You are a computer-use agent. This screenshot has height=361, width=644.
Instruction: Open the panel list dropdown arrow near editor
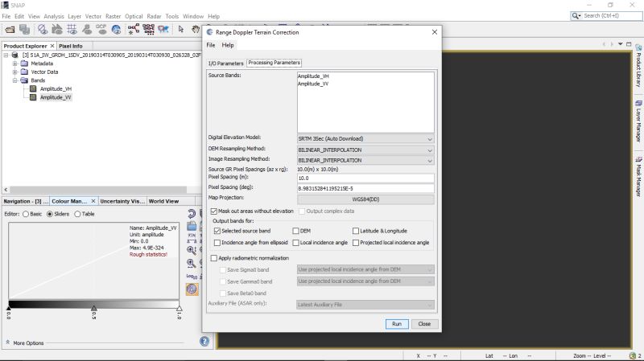tap(620, 44)
